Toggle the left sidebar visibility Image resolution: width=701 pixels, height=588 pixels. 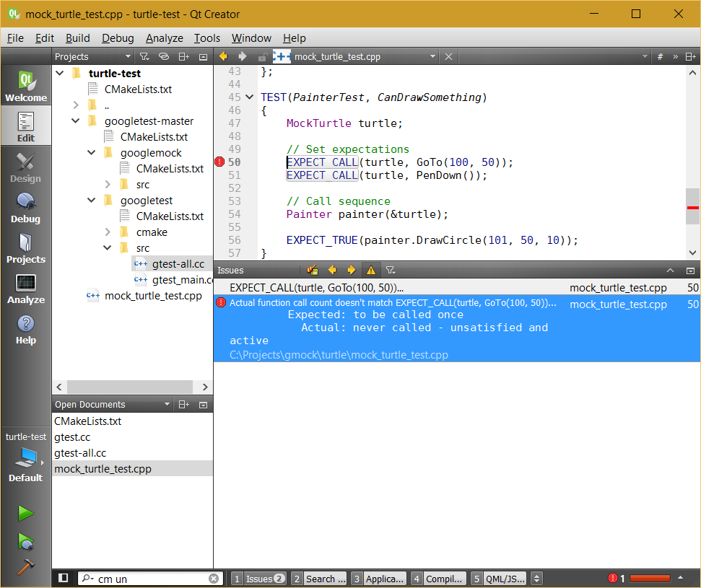point(64,578)
